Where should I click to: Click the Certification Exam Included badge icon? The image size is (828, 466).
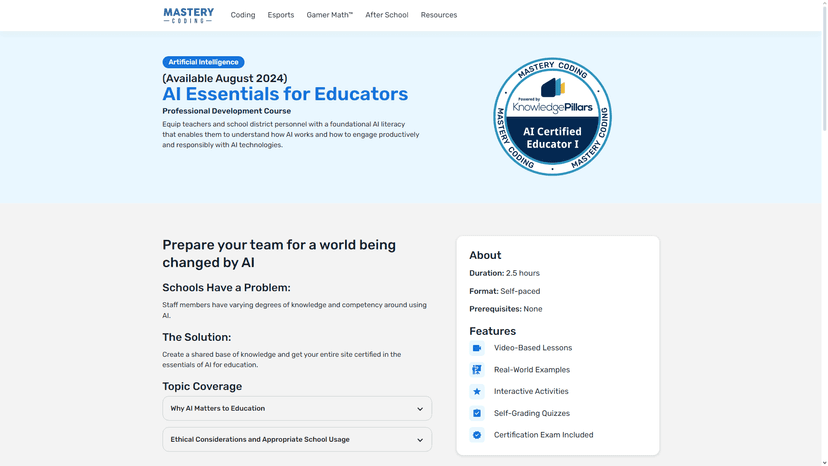coord(477,435)
